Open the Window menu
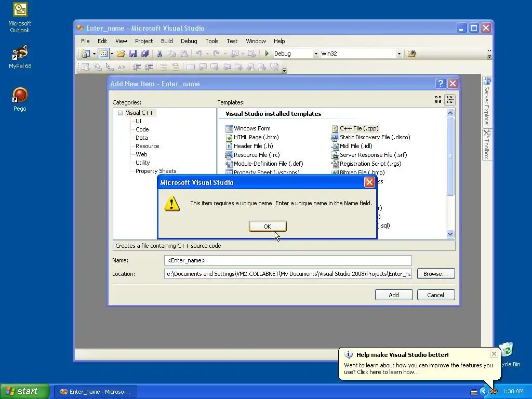Image resolution: width=532 pixels, height=399 pixels. 256,41
